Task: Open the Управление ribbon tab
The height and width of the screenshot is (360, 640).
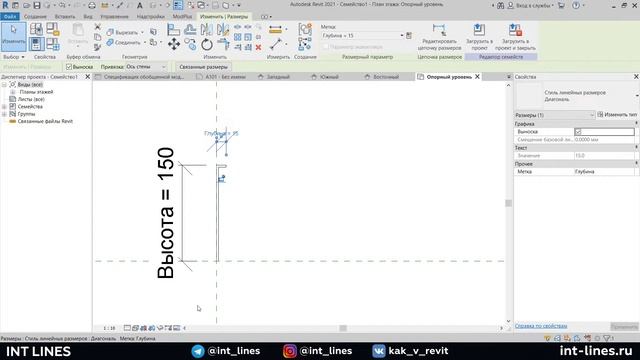Action: [114, 17]
